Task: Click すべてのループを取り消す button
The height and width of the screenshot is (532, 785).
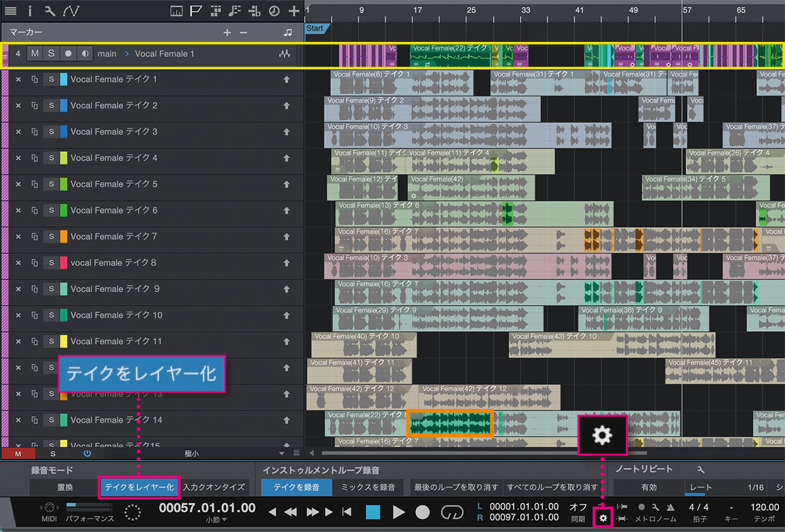Action: 552,487
